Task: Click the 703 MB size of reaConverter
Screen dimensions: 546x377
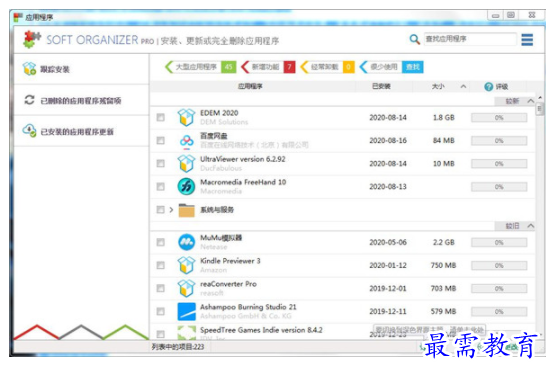Action: tap(443, 289)
